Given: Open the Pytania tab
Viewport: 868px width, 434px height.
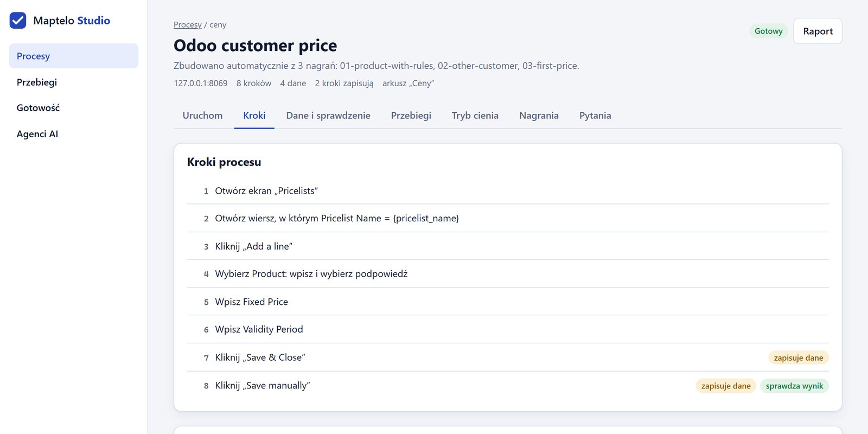Looking at the screenshot, I should [595, 116].
